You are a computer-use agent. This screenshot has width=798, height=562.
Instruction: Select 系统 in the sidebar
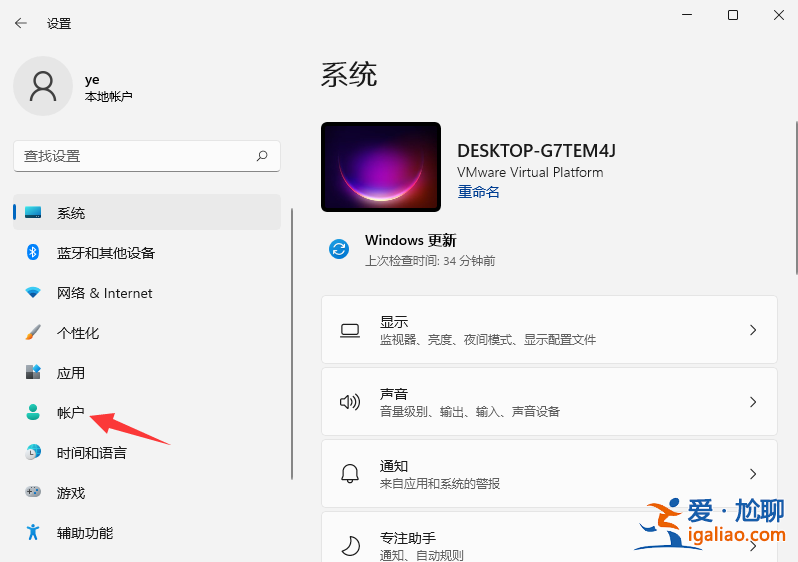click(x=147, y=213)
